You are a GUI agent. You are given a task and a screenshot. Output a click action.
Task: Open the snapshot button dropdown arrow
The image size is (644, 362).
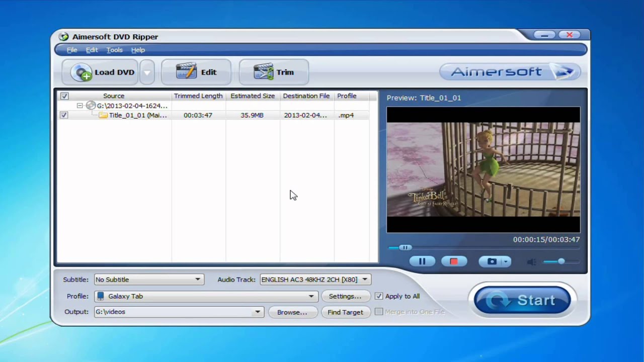506,261
